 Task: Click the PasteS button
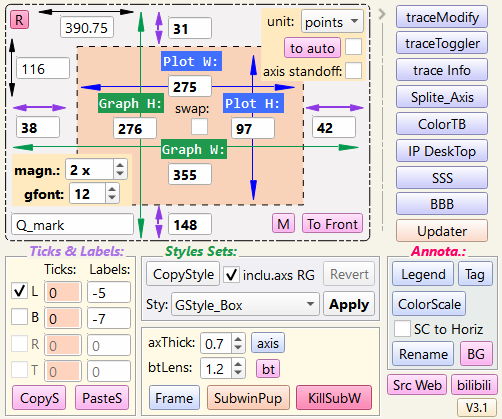102,398
